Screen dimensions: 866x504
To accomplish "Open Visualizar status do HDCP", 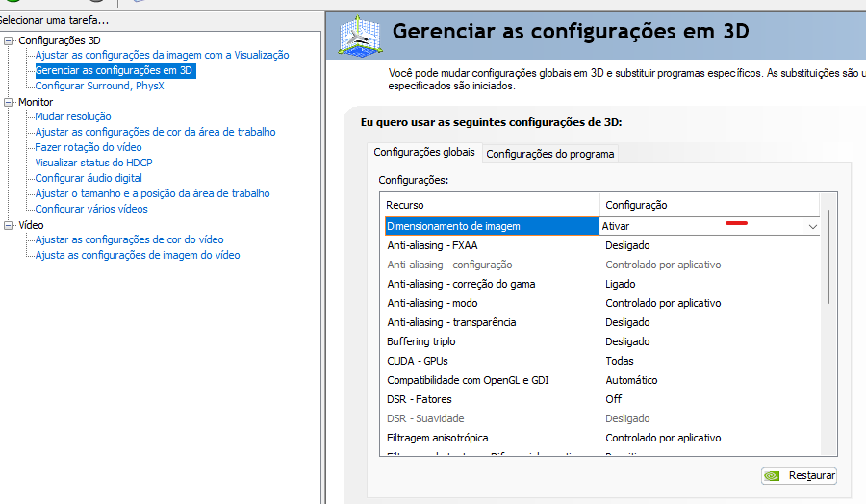I will pos(93,163).
